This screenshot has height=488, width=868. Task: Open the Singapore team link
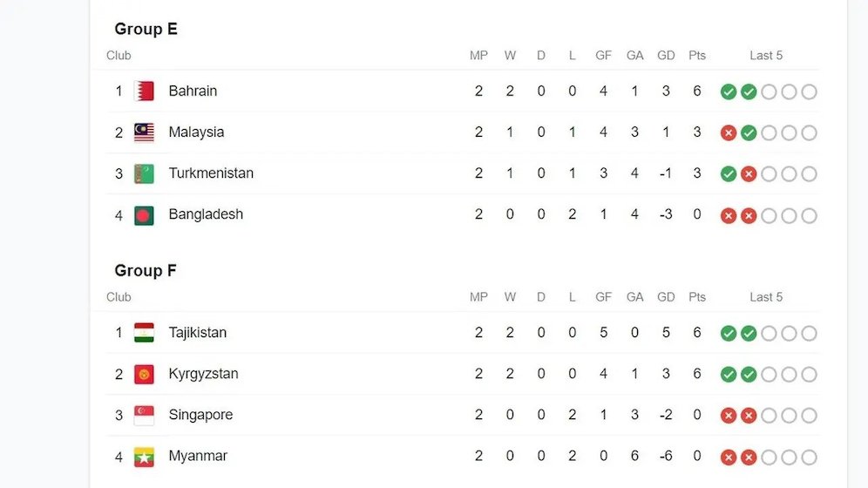200,415
